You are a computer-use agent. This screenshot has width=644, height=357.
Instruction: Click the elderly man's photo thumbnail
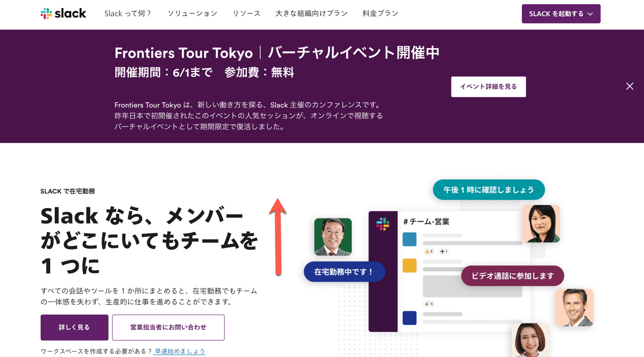coord(333,237)
